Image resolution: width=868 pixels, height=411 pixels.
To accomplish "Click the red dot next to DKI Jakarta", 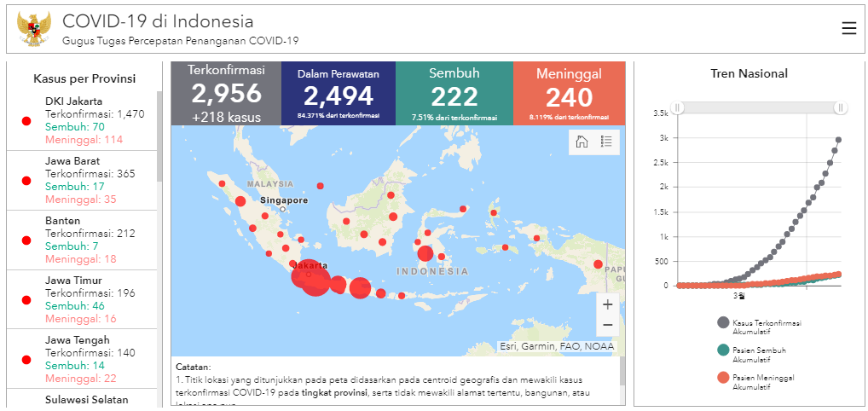I will 26,121.
